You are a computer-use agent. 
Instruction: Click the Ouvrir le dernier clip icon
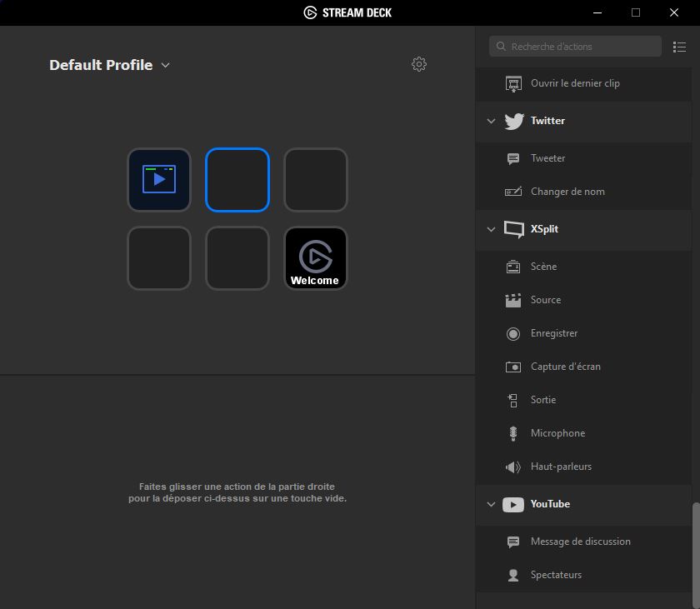click(513, 83)
